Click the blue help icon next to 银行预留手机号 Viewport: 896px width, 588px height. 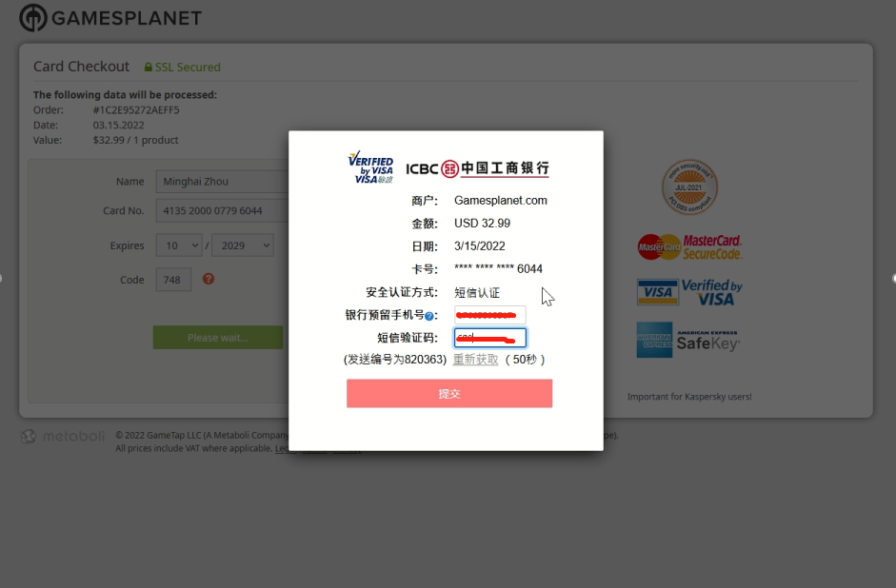pos(429,316)
